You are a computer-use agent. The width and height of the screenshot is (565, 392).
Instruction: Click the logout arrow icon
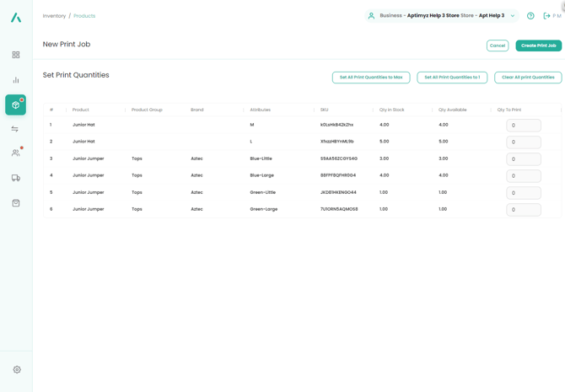click(546, 16)
